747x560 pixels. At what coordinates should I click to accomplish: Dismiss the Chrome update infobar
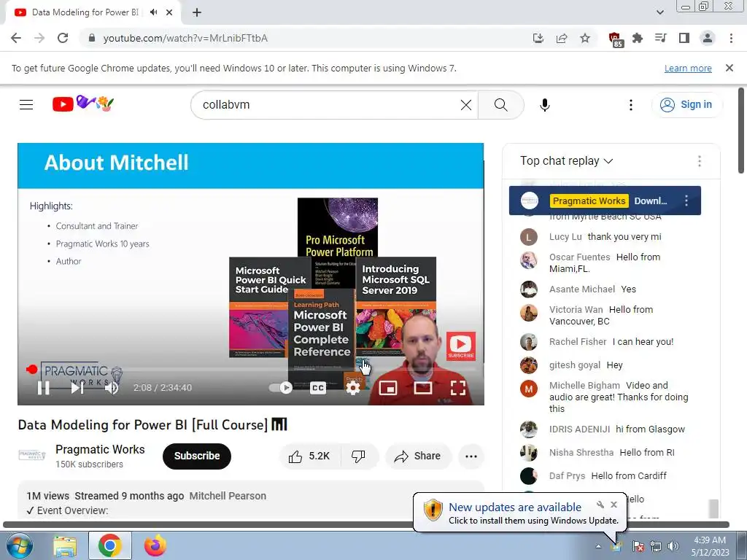(x=729, y=68)
